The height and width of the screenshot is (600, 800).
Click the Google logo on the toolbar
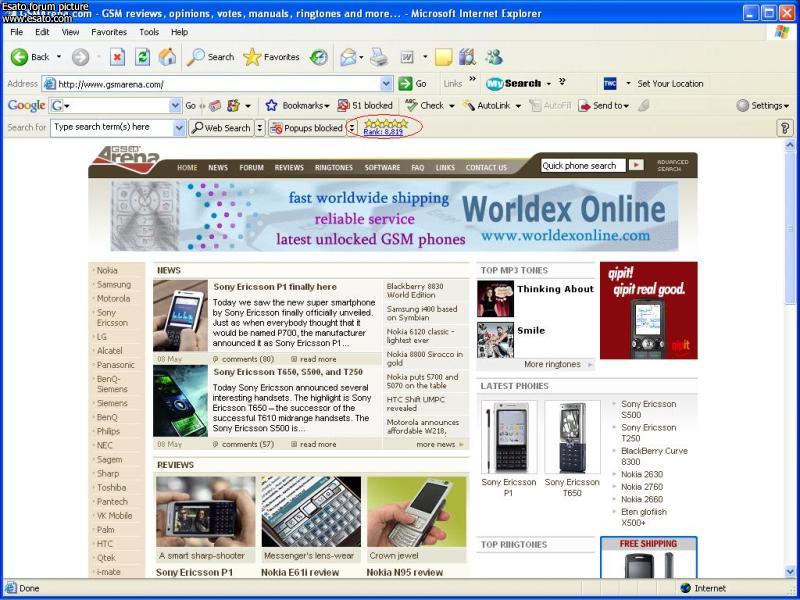[x=27, y=106]
